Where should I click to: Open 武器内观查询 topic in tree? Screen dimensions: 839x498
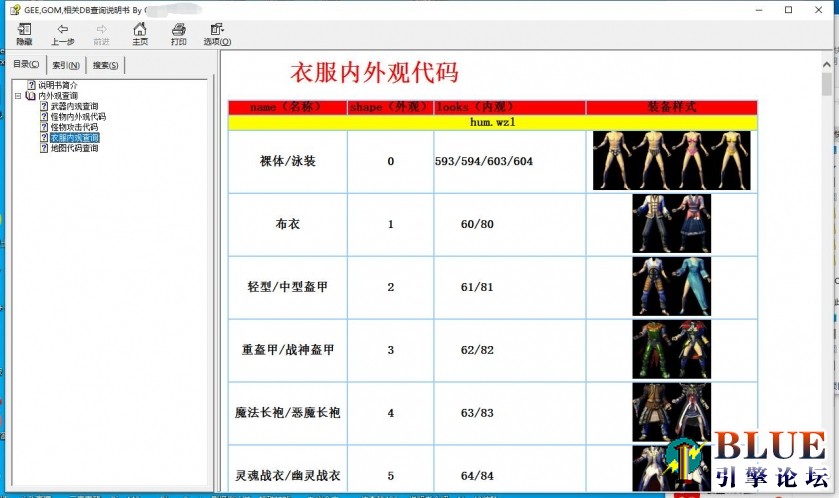click(74, 106)
